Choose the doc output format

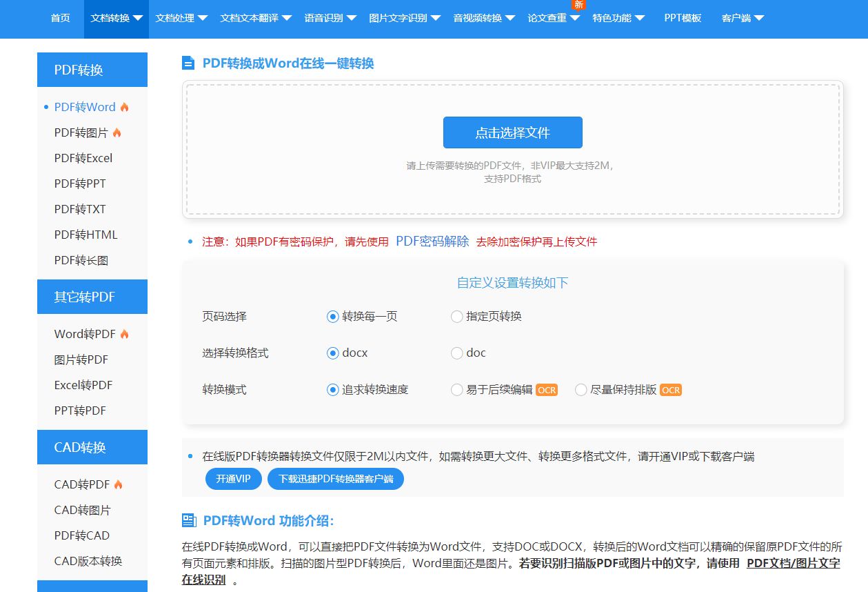456,353
